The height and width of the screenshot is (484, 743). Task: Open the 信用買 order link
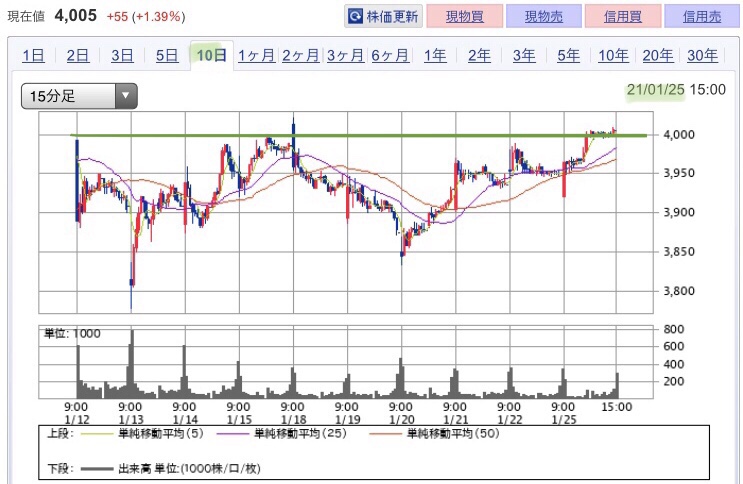pos(623,17)
